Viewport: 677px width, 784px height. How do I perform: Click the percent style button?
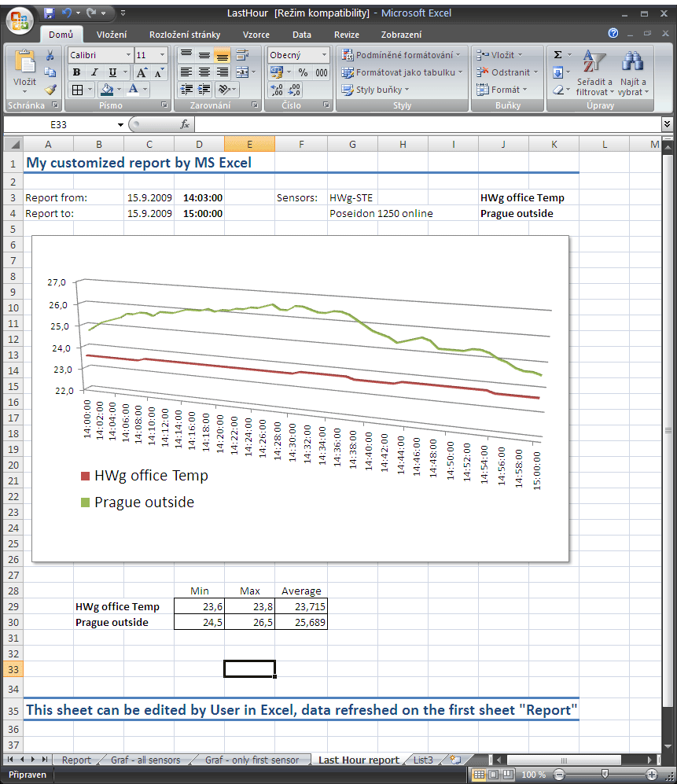tap(303, 72)
